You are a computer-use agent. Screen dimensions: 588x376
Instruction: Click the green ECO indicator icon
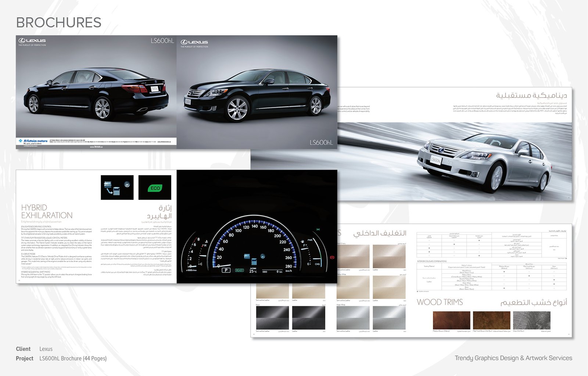155,188
